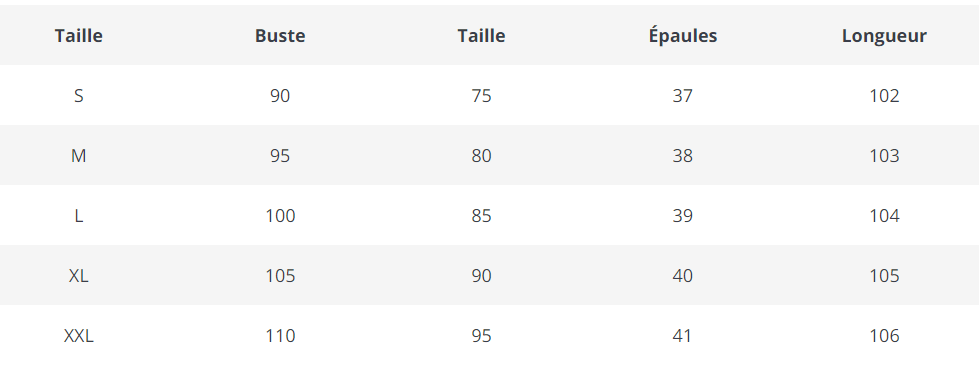This screenshot has height=373, width=979.
Task: Click the Épaules value 37
Action: pyautogui.click(x=682, y=96)
